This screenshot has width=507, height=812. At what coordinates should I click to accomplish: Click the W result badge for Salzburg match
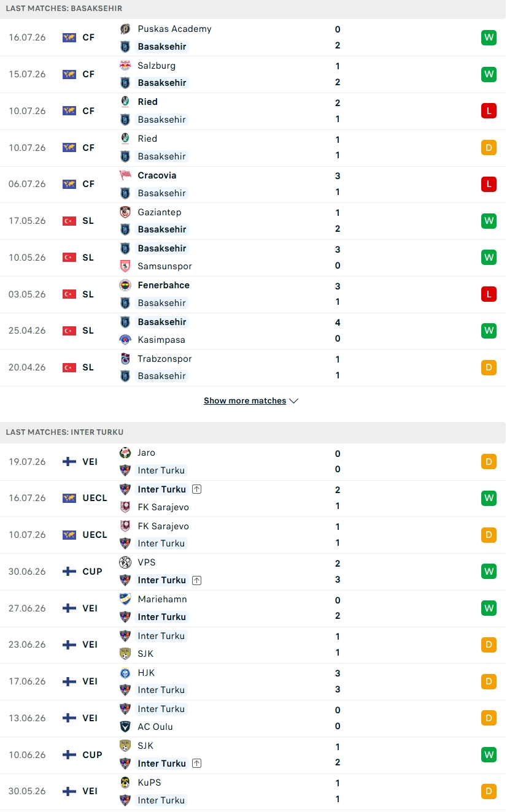[489, 74]
